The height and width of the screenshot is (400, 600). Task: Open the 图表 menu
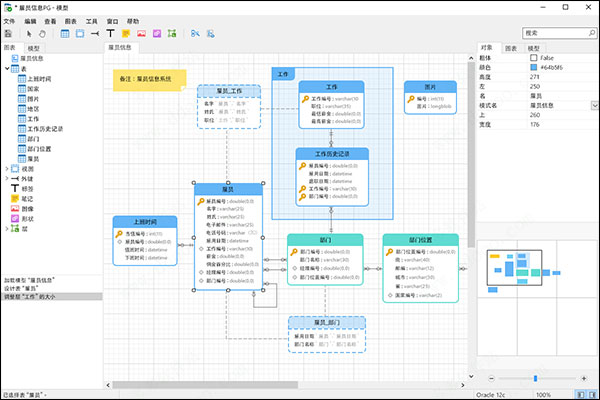point(71,21)
